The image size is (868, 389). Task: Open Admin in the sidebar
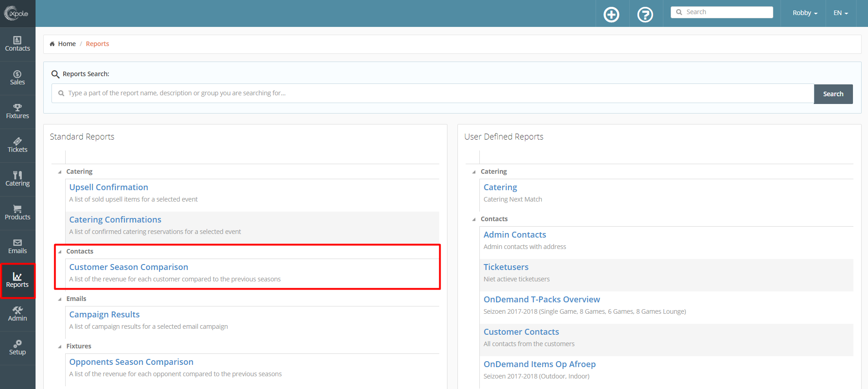[17, 314]
